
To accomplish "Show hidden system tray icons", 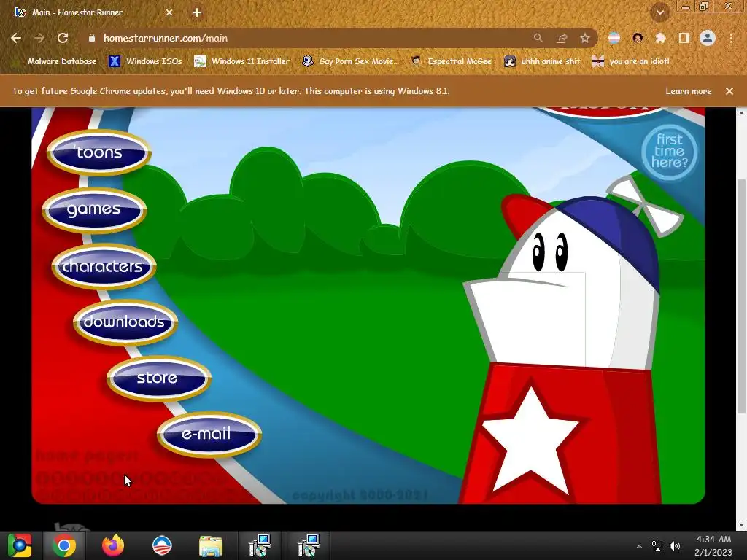I will pyautogui.click(x=639, y=546).
